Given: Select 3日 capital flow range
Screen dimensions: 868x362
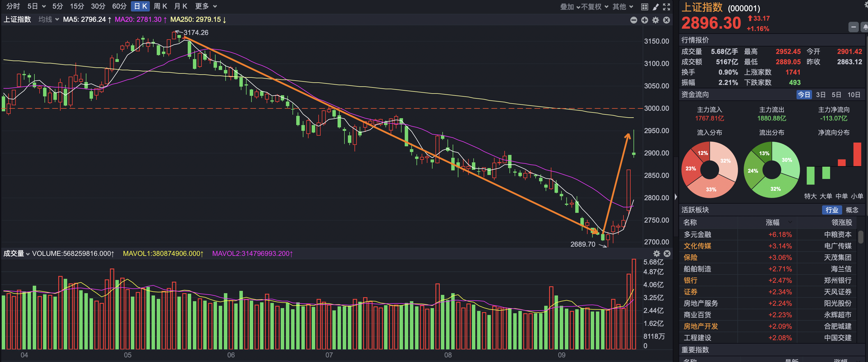Looking at the screenshot, I should (820, 95).
